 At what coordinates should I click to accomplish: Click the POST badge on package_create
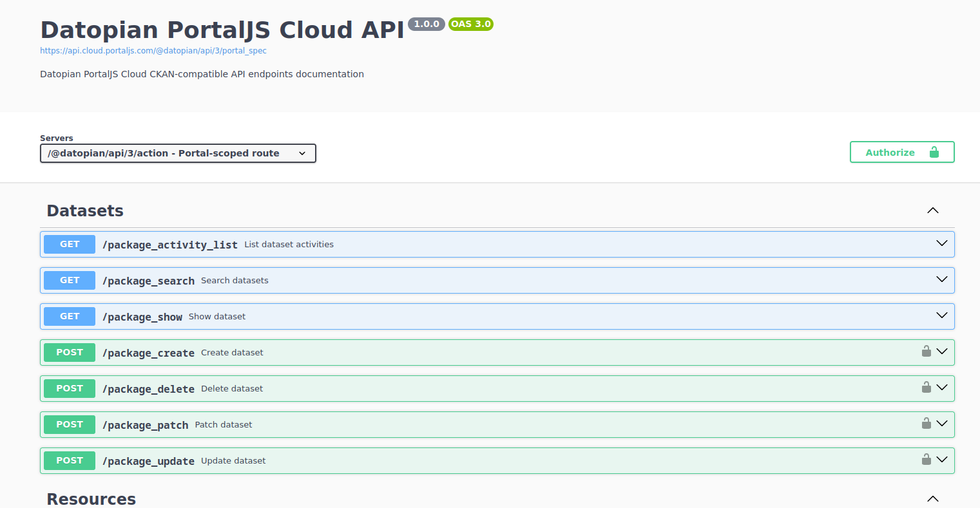tap(69, 352)
